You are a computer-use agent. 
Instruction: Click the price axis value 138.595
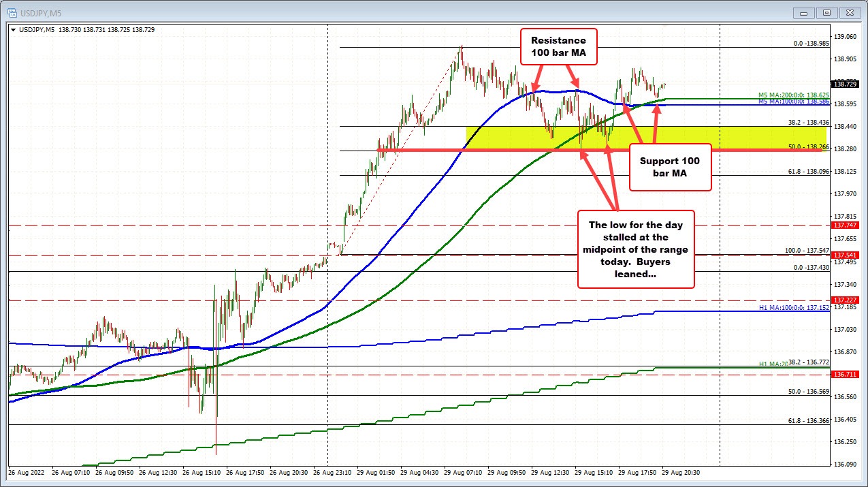coord(845,104)
